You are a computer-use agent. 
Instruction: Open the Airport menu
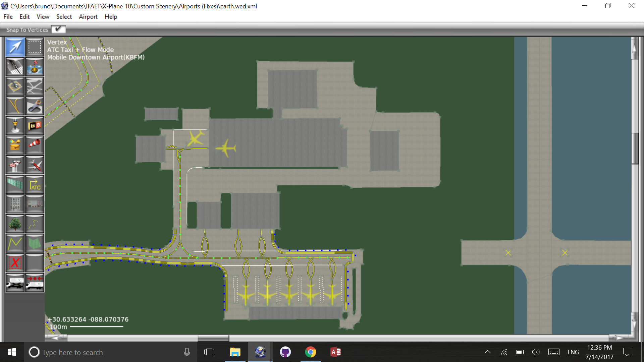[88, 17]
